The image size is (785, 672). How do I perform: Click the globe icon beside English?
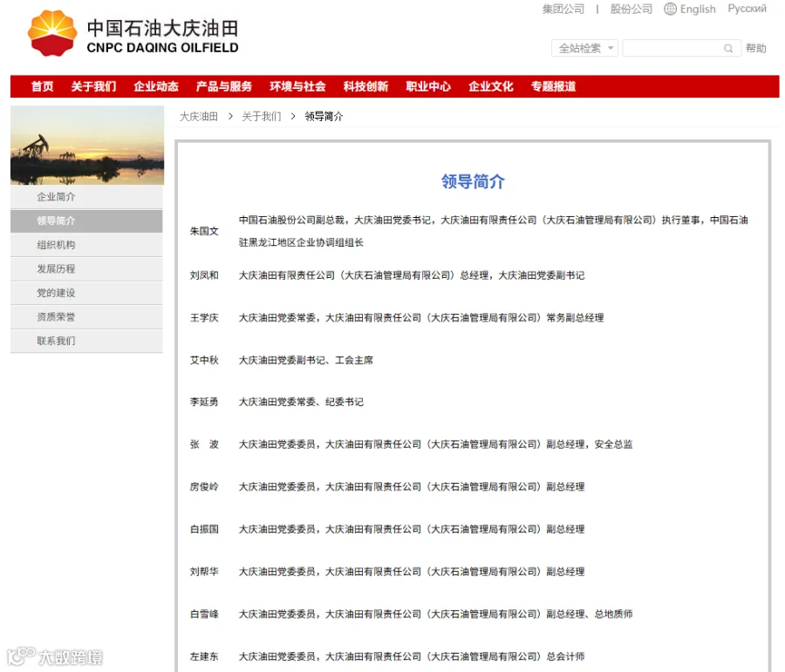coord(670,9)
